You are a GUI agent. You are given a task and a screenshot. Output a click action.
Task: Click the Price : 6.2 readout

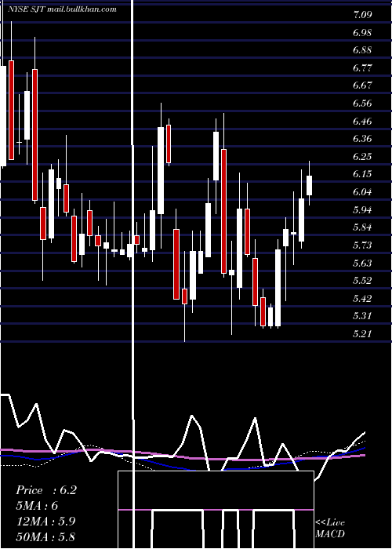coord(46,490)
